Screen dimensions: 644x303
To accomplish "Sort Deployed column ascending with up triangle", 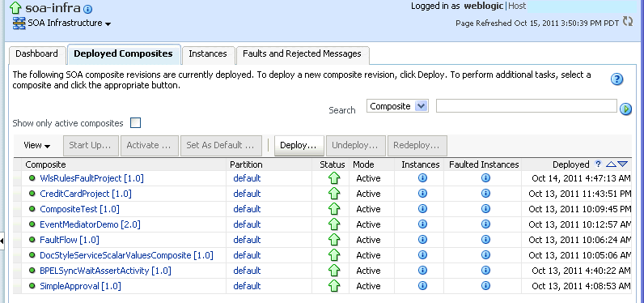I will point(611,164).
